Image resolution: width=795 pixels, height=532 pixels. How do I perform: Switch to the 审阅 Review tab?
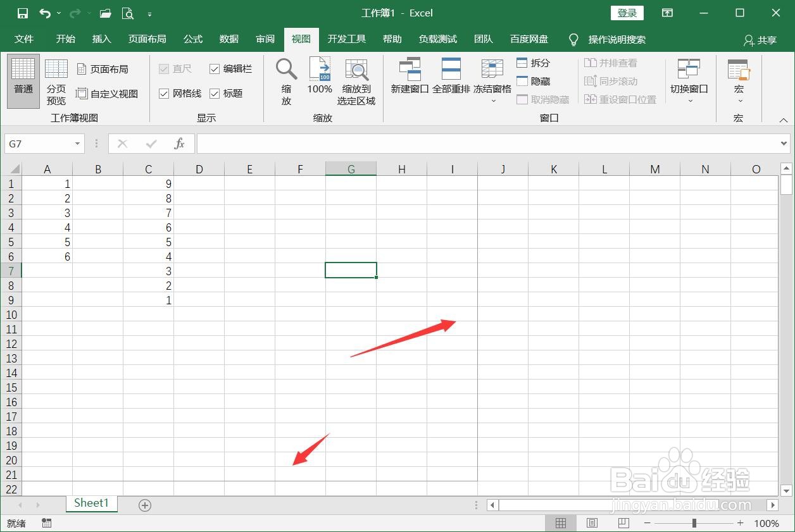point(265,39)
